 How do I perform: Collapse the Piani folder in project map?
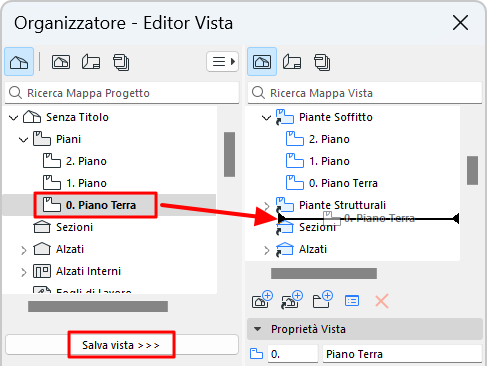click(23, 139)
